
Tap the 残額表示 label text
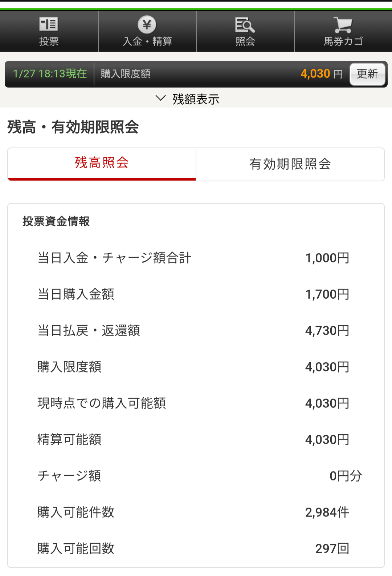point(196,99)
